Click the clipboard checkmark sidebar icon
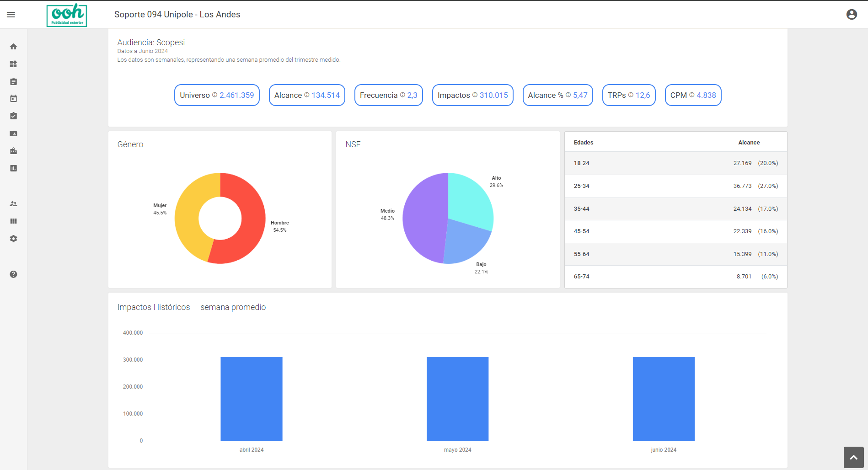This screenshot has height=470, width=868. pos(13,116)
